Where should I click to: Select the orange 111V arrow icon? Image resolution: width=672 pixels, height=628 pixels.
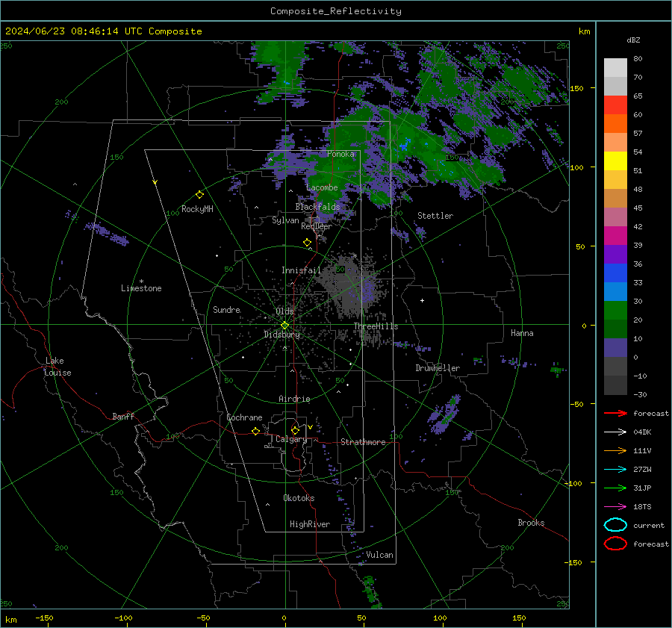[x=615, y=450]
